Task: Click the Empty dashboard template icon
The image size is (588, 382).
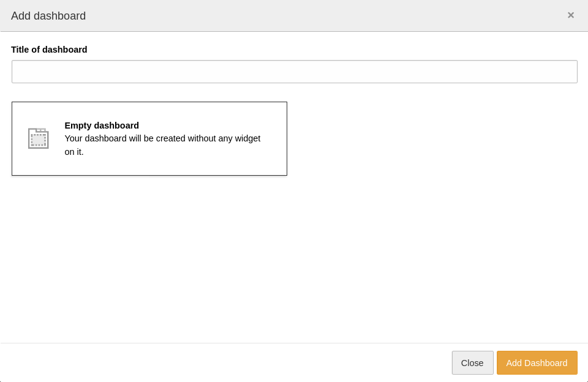Action: [x=38, y=138]
